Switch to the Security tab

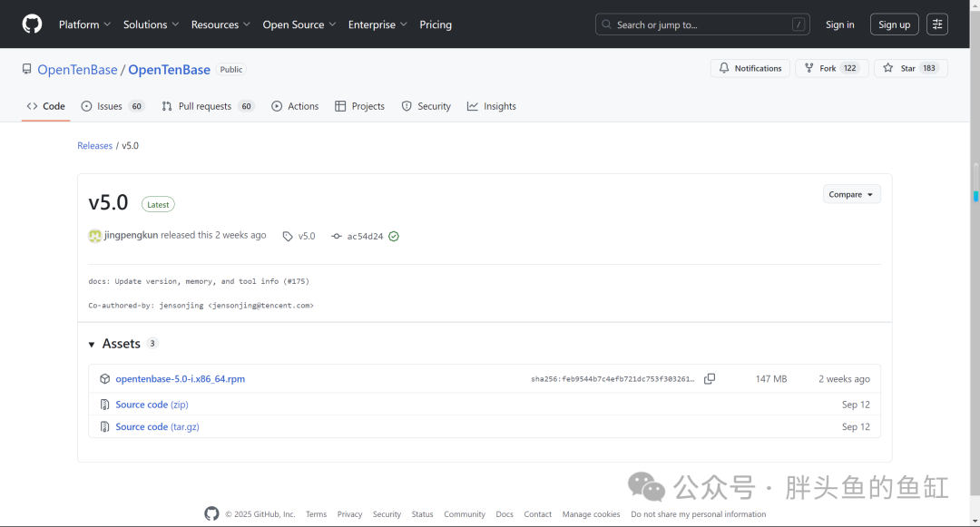tap(426, 106)
